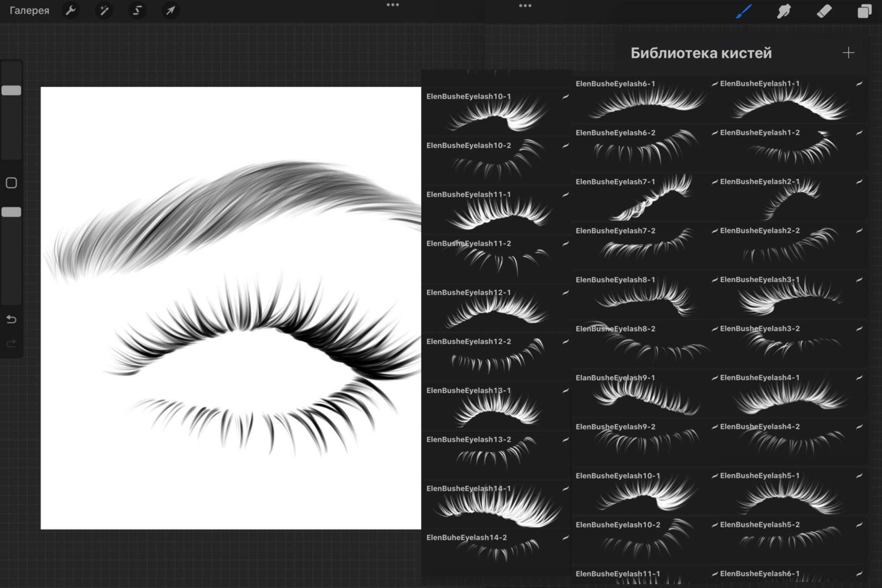Open Adjustments with the magic wand icon
This screenshot has width=882, height=588.
(104, 11)
